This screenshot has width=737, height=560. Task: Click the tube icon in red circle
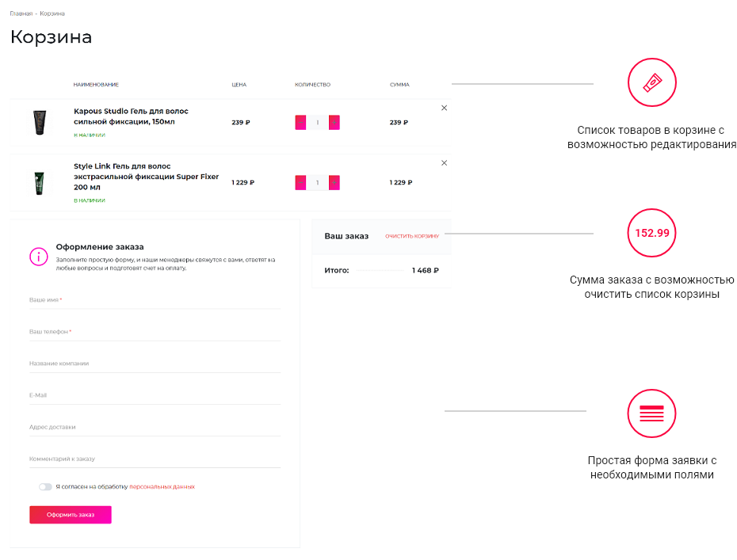click(x=652, y=82)
